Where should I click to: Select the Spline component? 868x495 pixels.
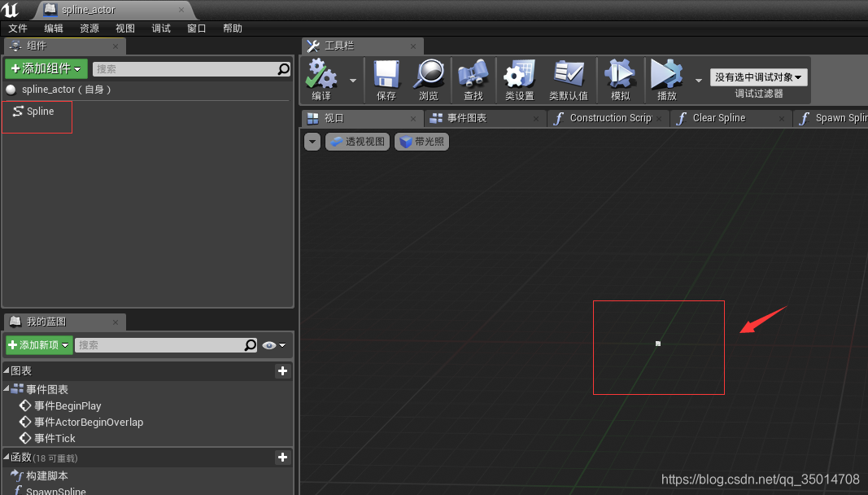[34, 112]
